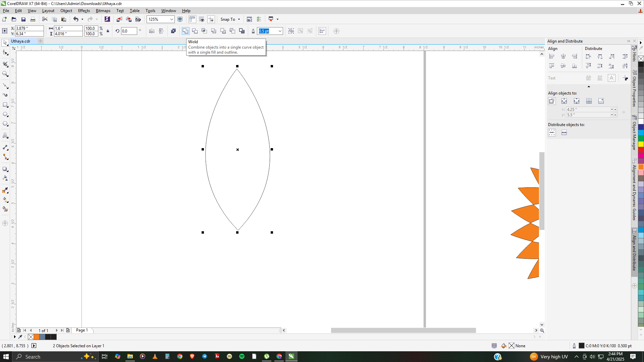Select the Polygon tool

[5, 124]
